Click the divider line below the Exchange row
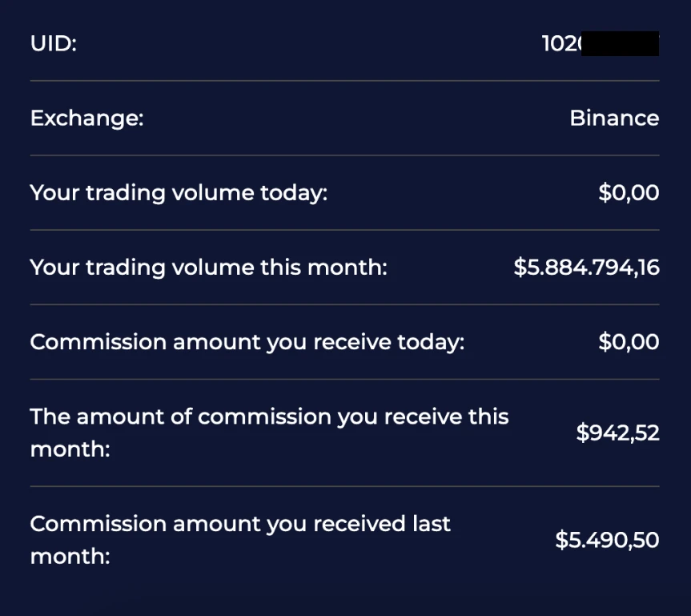Image resolution: width=691 pixels, height=616 pixels. point(344,155)
